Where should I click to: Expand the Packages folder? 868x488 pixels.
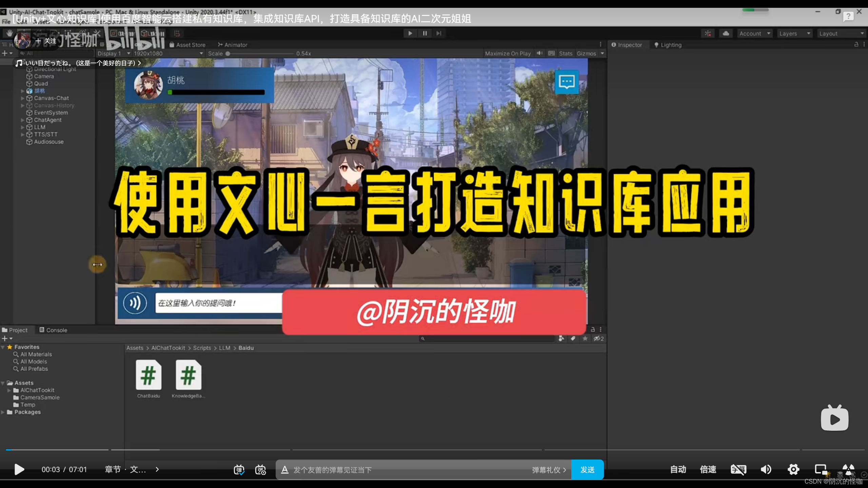coord(3,412)
